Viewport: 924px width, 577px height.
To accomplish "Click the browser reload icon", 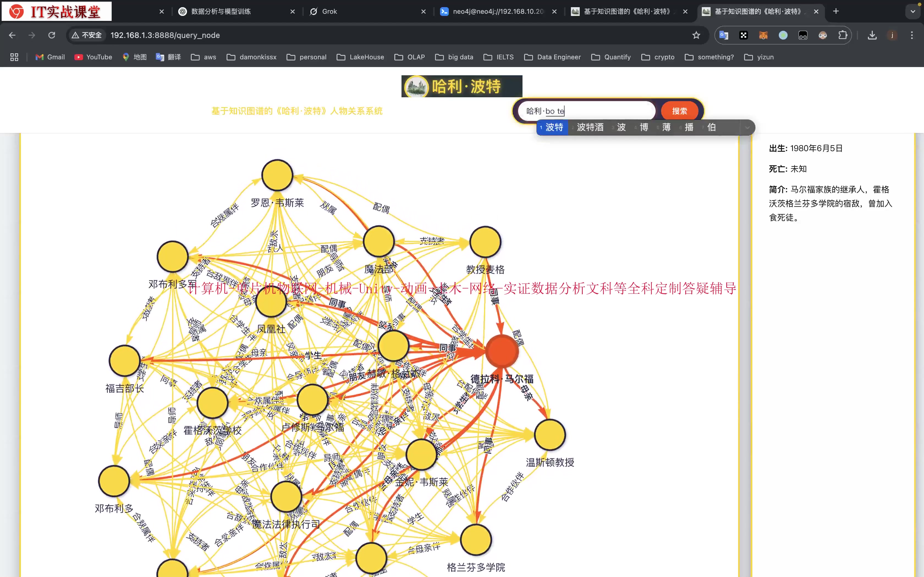I will click(51, 35).
